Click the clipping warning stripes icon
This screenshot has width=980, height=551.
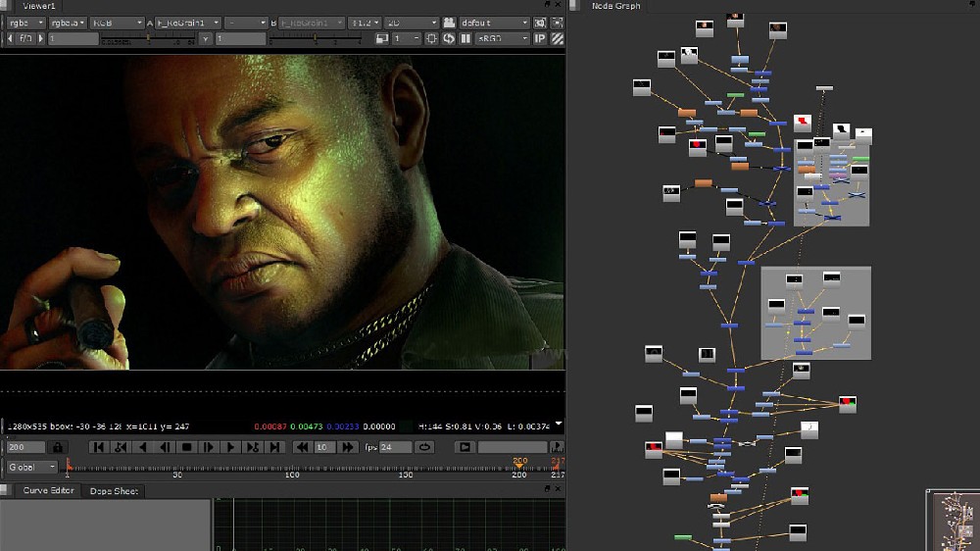(556, 38)
